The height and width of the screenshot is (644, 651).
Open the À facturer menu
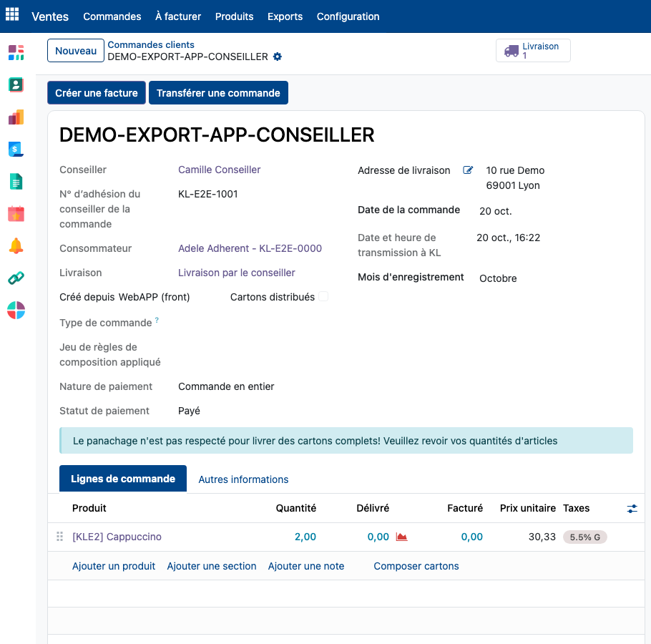pyautogui.click(x=178, y=16)
